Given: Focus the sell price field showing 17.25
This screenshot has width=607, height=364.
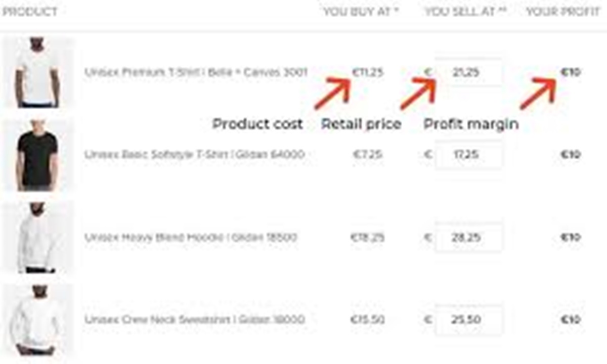Looking at the screenshot, I should point(468,155).
